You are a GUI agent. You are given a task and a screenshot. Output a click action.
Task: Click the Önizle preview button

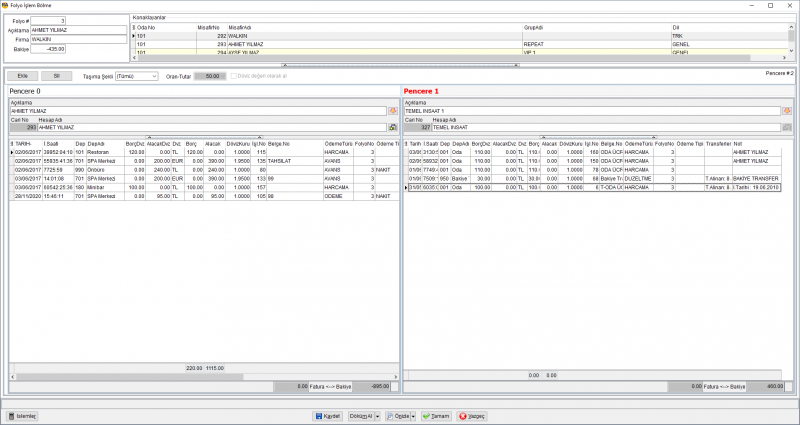pyautogui.click(x=398, y=416)
